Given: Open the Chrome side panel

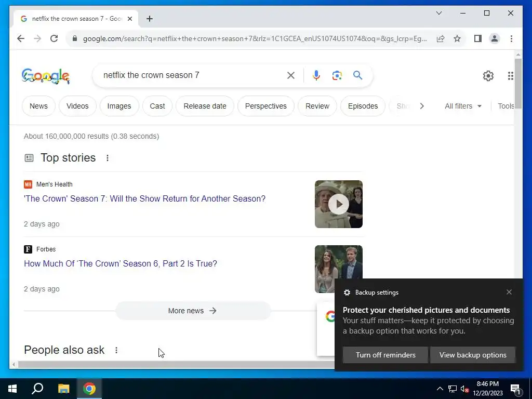Looking at the screenshot, I should [x=478, y=38].
